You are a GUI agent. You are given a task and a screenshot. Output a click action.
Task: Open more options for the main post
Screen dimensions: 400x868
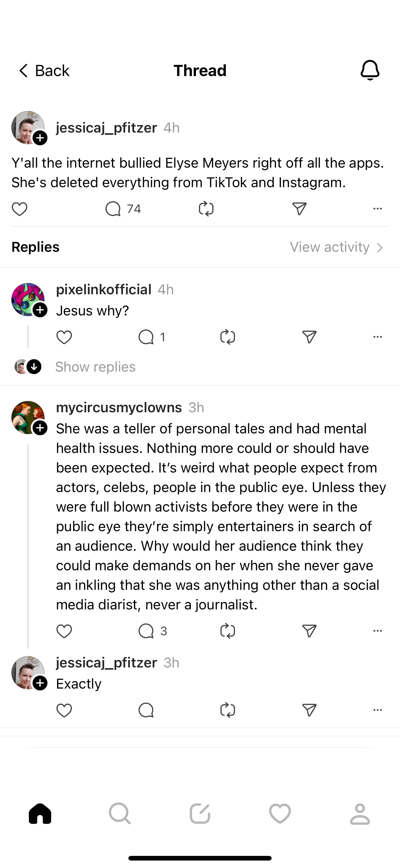(x=377, y=209)
